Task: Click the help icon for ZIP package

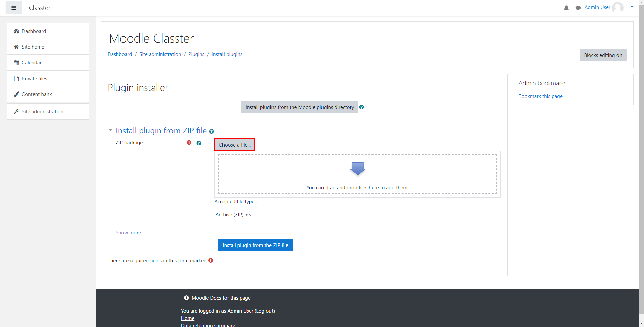Action: point(199,143)
